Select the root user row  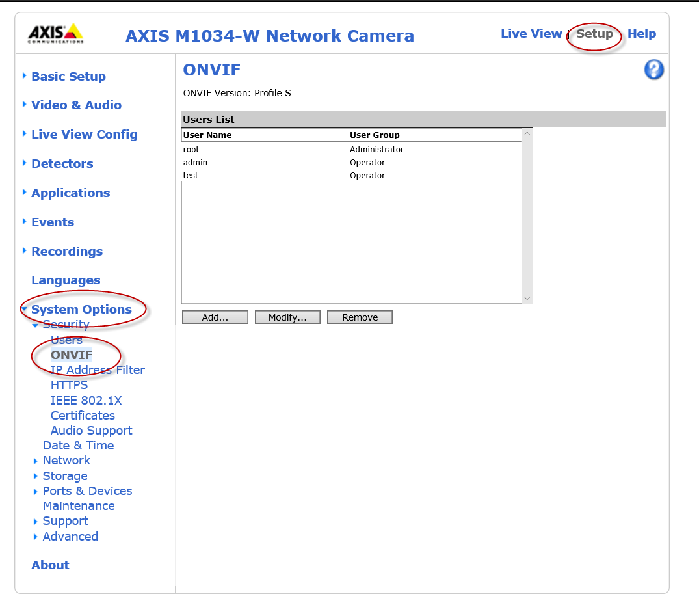pos(352,149)
